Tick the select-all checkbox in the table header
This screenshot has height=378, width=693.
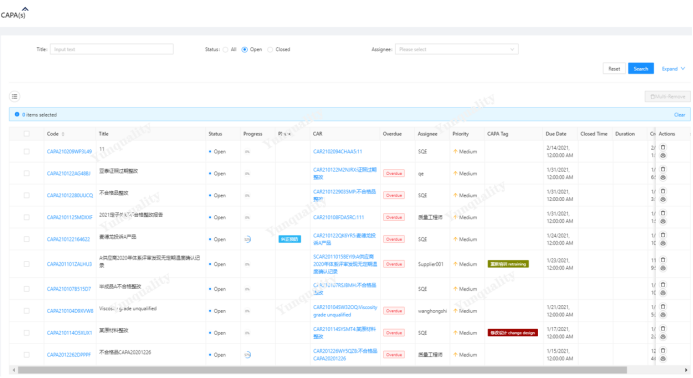coord(27,134)
